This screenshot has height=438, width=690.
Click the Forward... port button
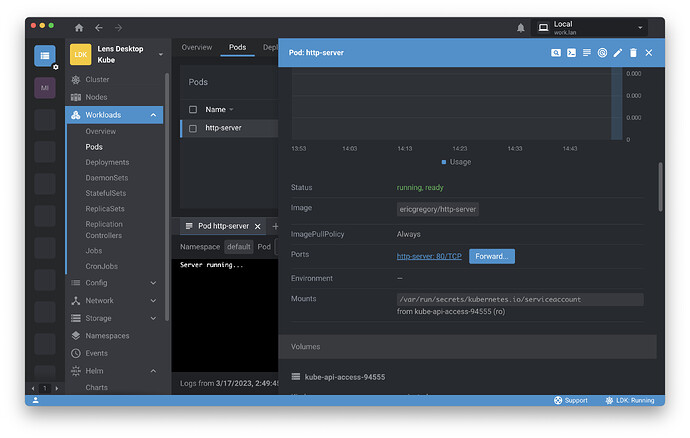(x=492, y=256)
